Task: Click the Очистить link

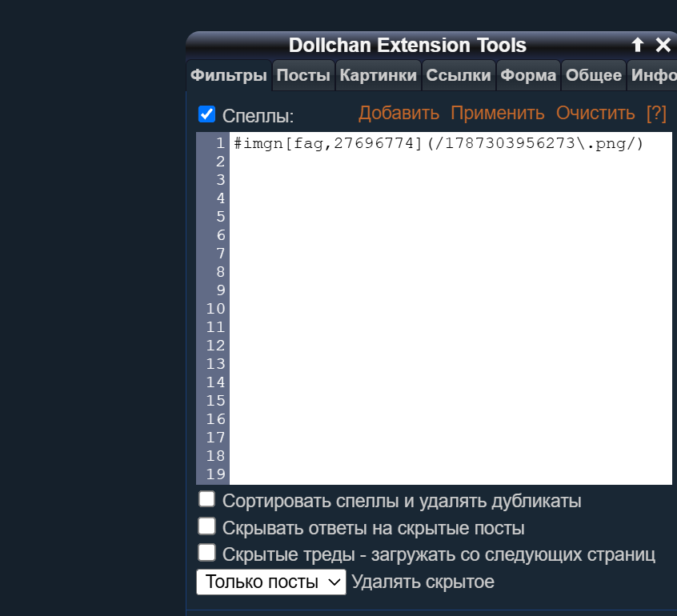Action: point(595,113)
